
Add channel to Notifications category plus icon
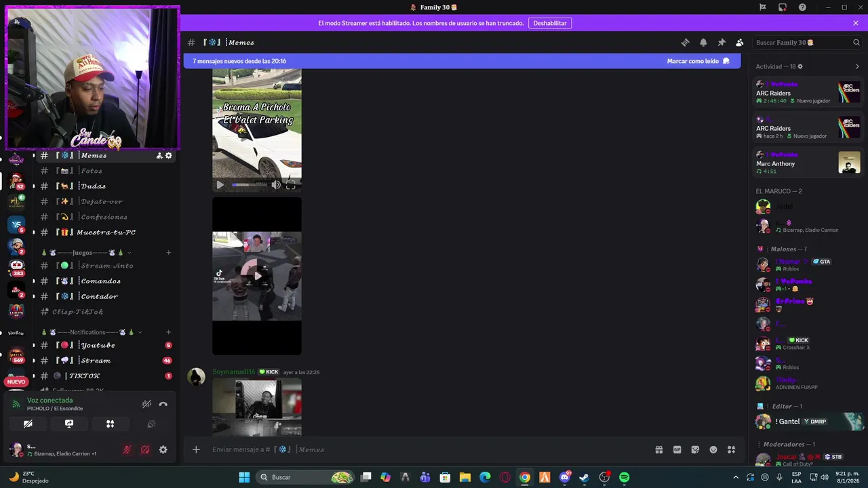click(x=169, y=332)
